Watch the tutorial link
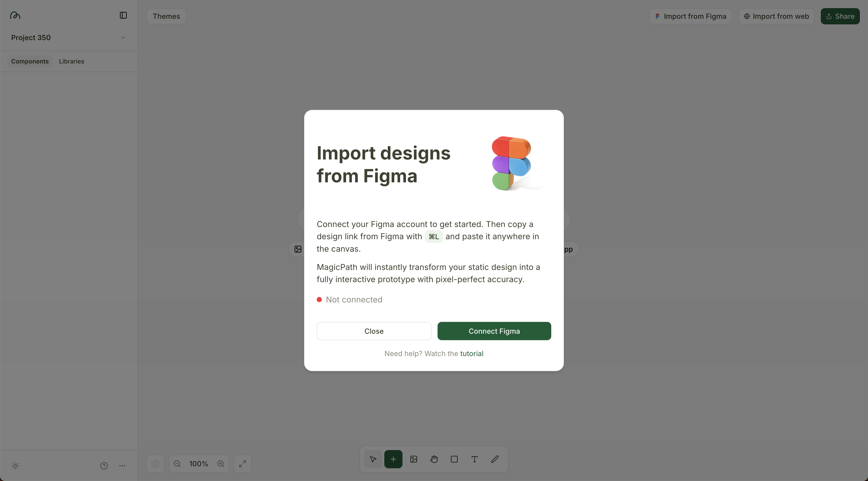This screenshot has width=868, height=481. coord(472,353)
